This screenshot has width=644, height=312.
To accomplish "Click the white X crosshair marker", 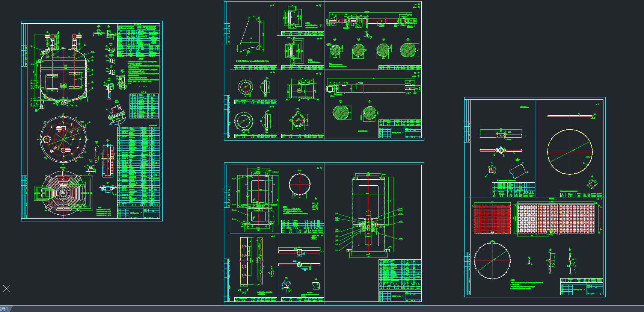I will coord(6,289).
